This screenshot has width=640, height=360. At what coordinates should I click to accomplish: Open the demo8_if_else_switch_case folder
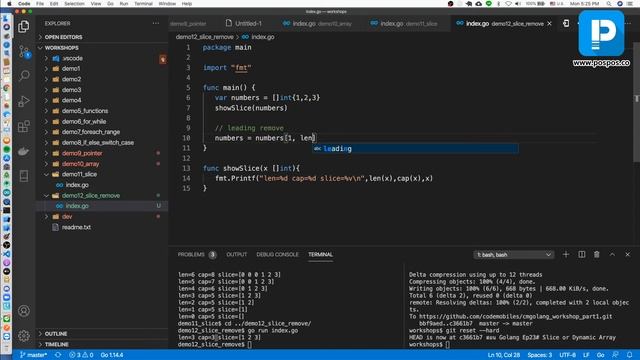98,143
